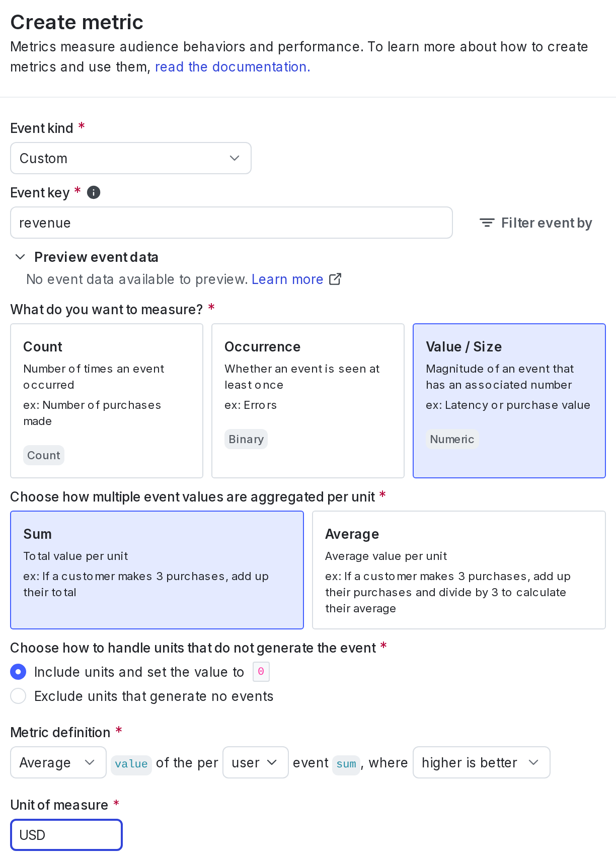Image resolution: width=616 pixels, height=854 pixels.
Task: Click the Event key revenue field
Action: pyautogui.click(x=232, y=223)
